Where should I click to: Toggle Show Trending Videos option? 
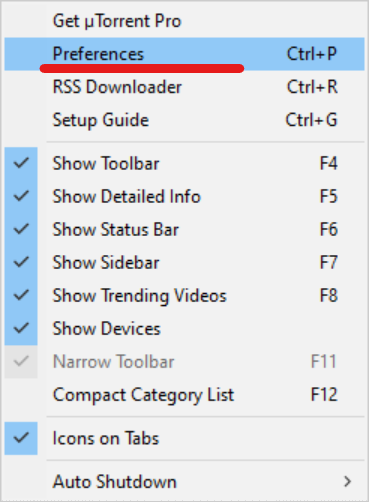pyautogui.click(x=184, y=295)
